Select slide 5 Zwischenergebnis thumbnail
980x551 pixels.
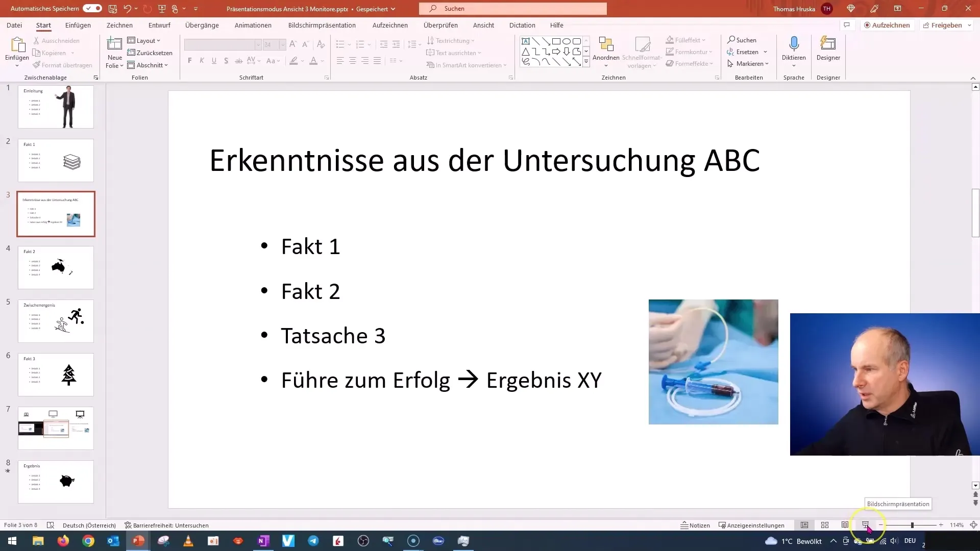56,321
